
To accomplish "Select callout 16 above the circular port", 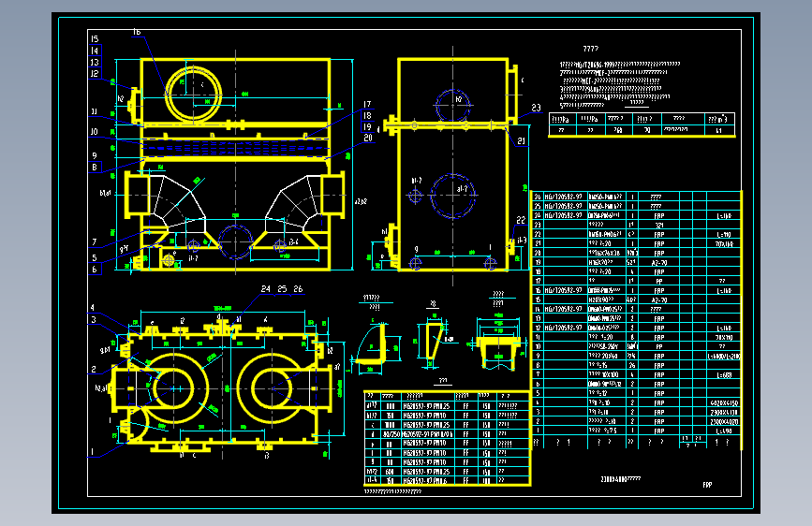I will tap(137, 32).
